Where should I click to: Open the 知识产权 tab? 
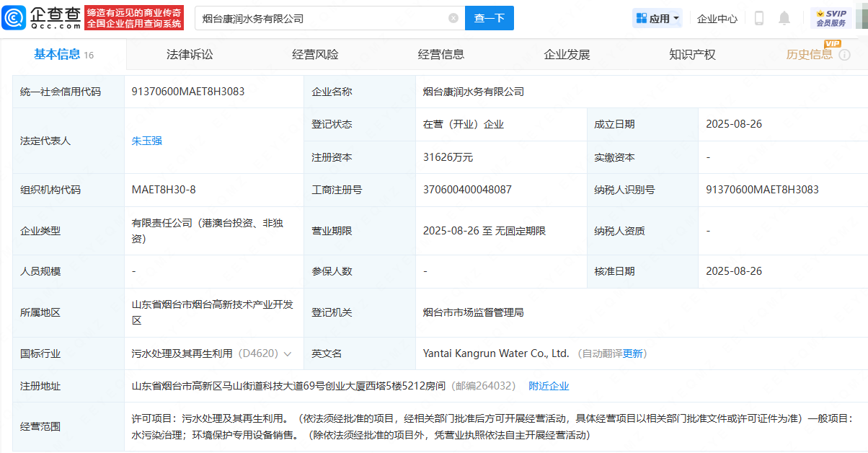[x=692, y=55]
